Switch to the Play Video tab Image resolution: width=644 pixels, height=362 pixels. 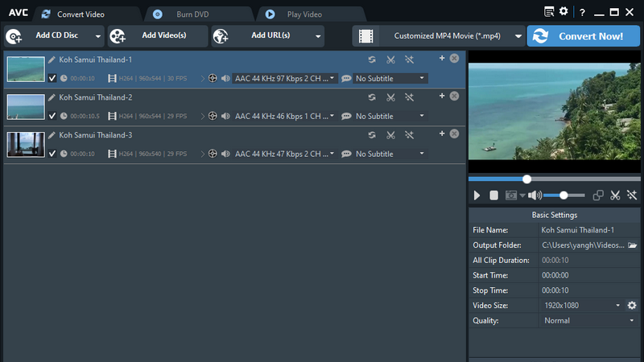point(304,14)
